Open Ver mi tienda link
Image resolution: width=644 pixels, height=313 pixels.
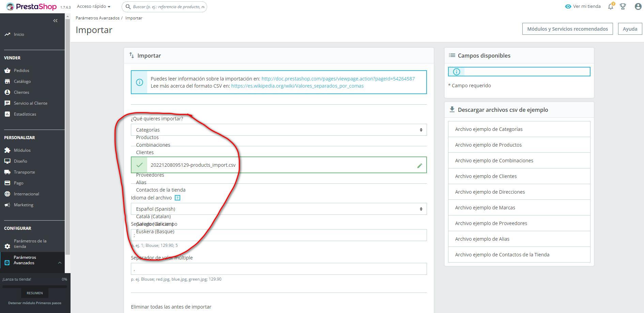pyautogui.click(x=587, y=6)
